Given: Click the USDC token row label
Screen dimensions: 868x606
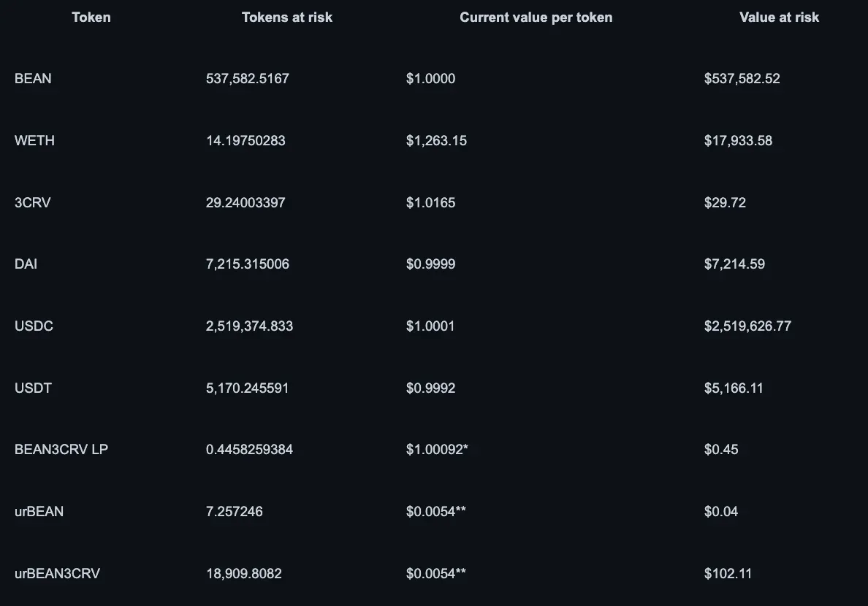Looking at the screenshot, I should (34, 326).
